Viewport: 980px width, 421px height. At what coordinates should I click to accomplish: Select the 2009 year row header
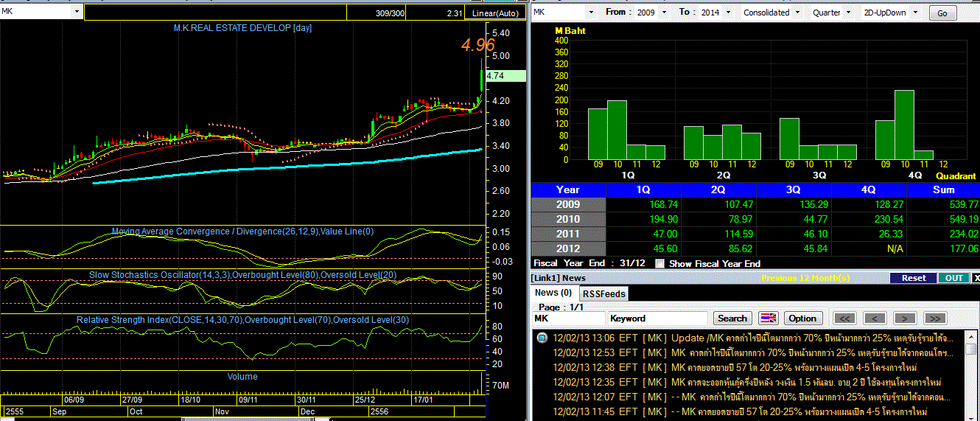pyautogui.click(x=568, y=204)
